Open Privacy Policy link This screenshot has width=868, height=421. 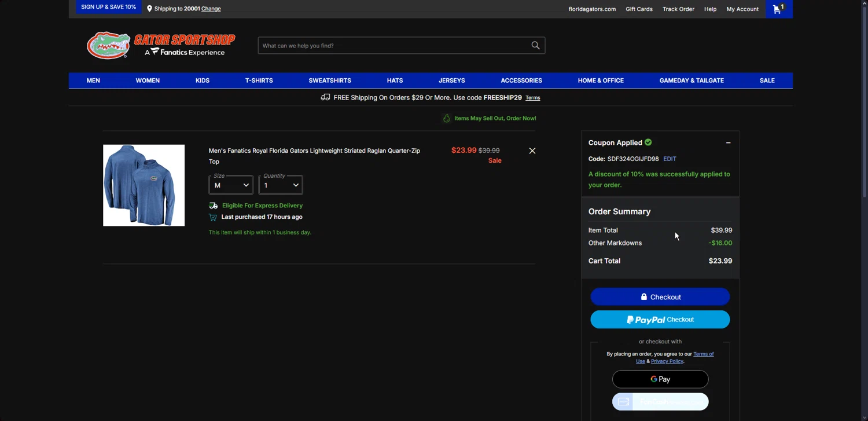[667, 361]
